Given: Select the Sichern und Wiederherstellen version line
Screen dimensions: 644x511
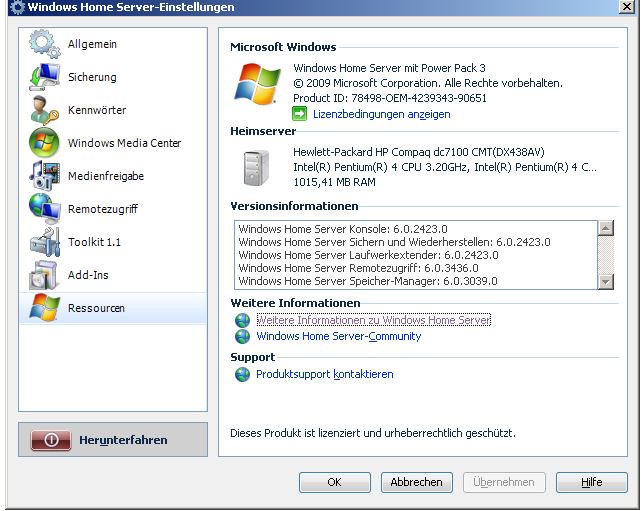Looking at the screenshot, I should tap(394, 242).
